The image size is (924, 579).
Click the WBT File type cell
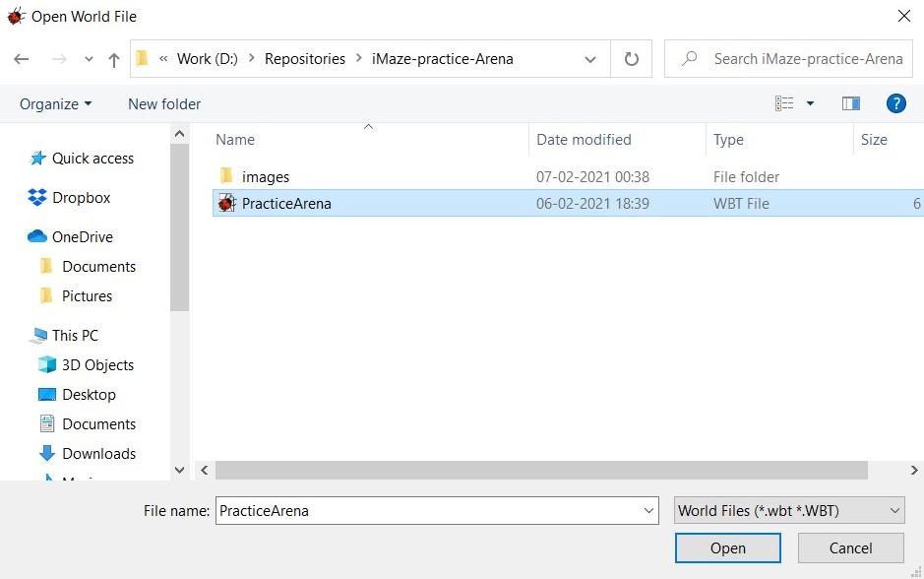741,204
